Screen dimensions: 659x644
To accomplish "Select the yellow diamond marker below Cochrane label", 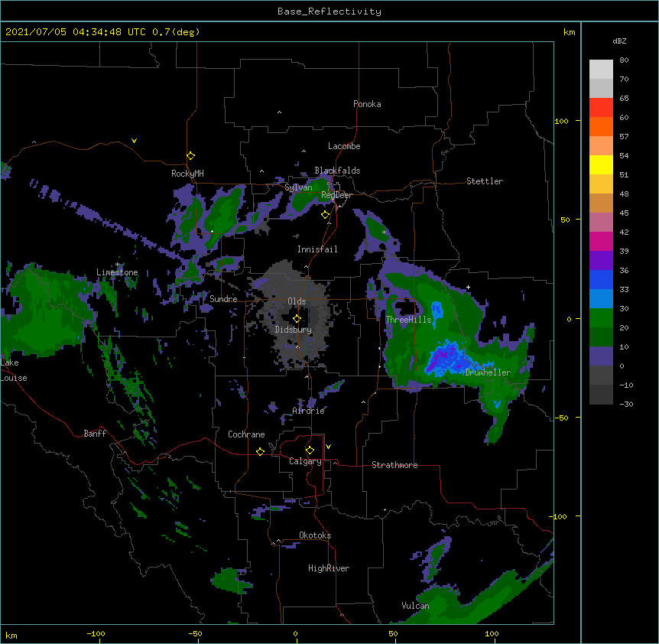I will pos(260,451).
